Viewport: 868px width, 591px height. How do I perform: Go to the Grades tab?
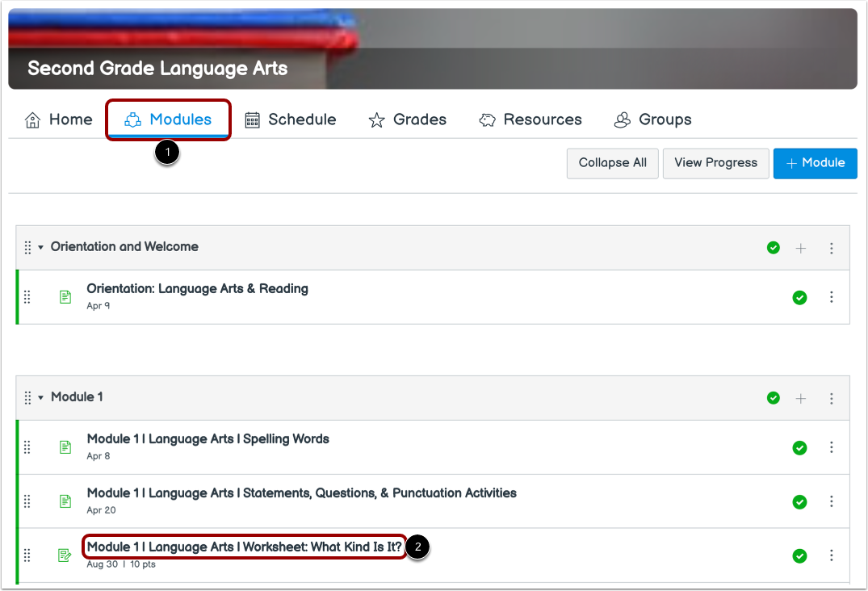(x=408, y=119)
